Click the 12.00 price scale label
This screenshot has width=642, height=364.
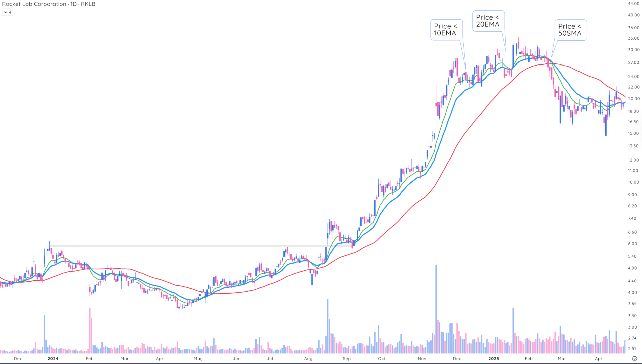tap(633, 160)
